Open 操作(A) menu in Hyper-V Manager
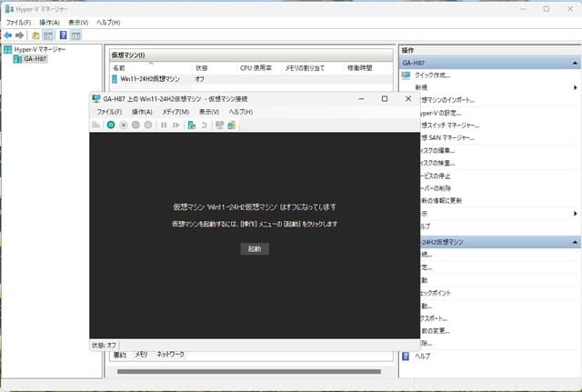Screen dimensions: 582x392 pyautogui.click(x=51, y=22)
